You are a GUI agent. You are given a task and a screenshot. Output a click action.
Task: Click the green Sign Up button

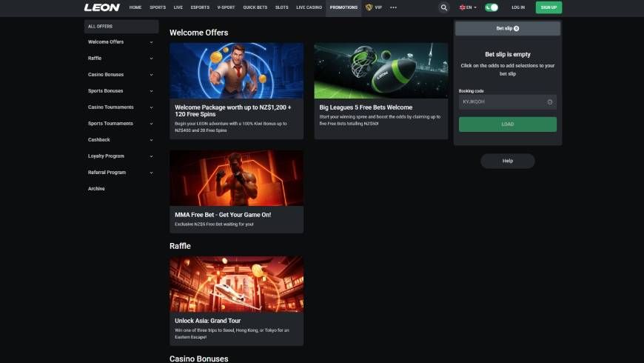coord(549,7)
